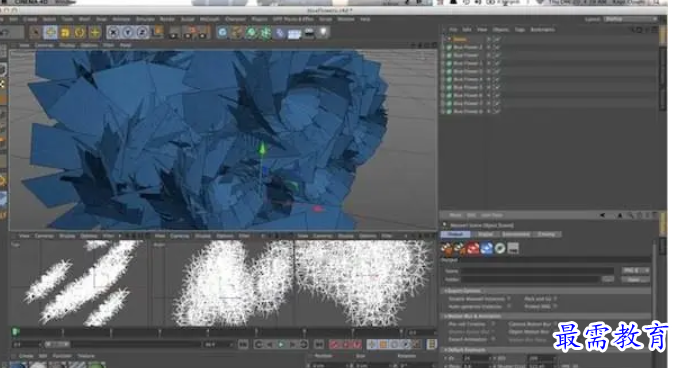Select the Scale tool in the toolbar

(x=65, y=33)
